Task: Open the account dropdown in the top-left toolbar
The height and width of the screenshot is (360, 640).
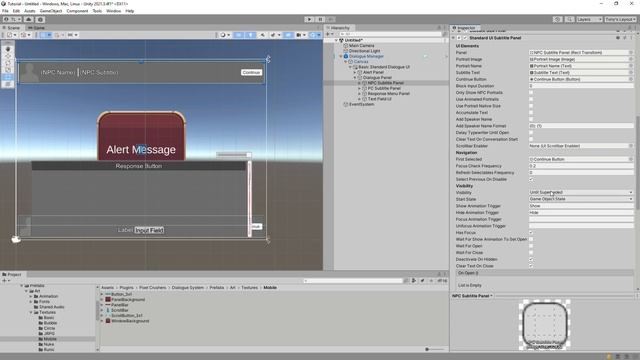Action: 12,19
